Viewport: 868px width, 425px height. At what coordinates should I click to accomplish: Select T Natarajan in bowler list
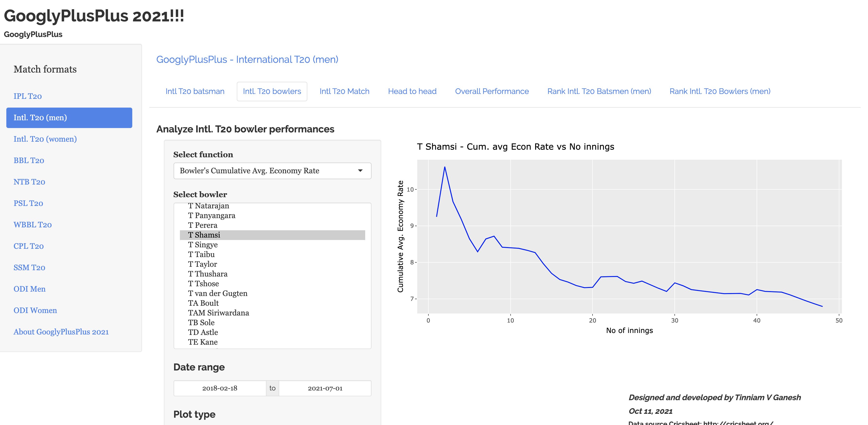tap(208, 206)
